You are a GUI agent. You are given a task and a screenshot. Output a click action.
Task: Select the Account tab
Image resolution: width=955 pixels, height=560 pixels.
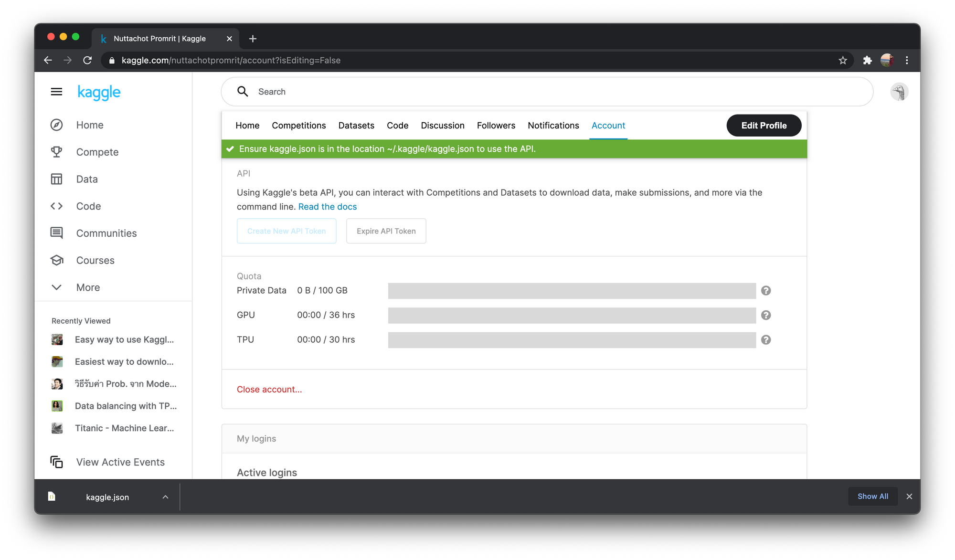(x=608, y=126)
